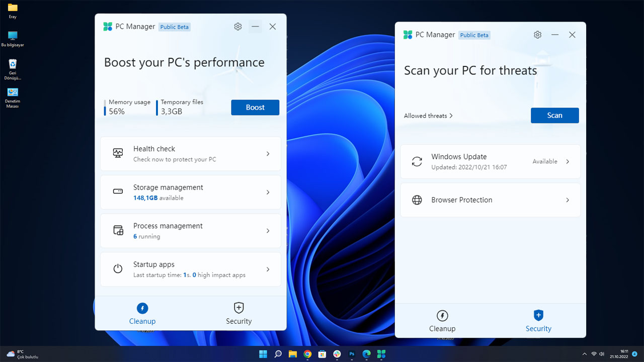Click the Cleanup lightning icon in the right window
The height and width of the screenshot is (362, 644).
tap(442, 316)
